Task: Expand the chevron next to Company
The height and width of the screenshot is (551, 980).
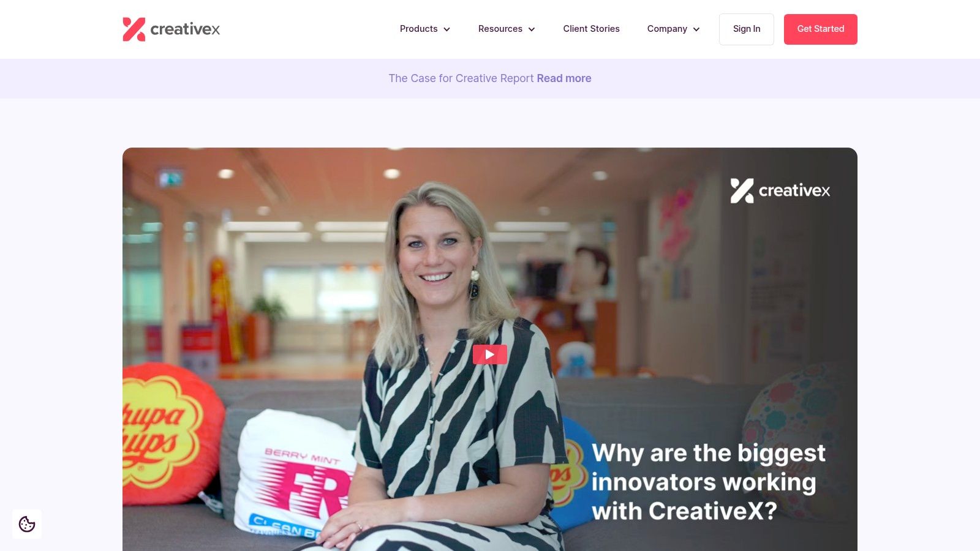Action: coord(696,29)
